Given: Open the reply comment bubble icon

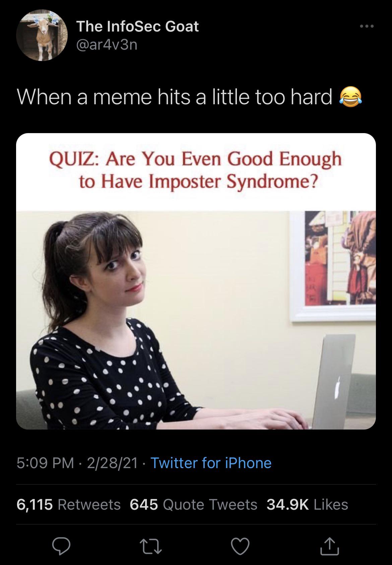Looking at the screenshot, I should pyautogui.click(x=61, y=547).
